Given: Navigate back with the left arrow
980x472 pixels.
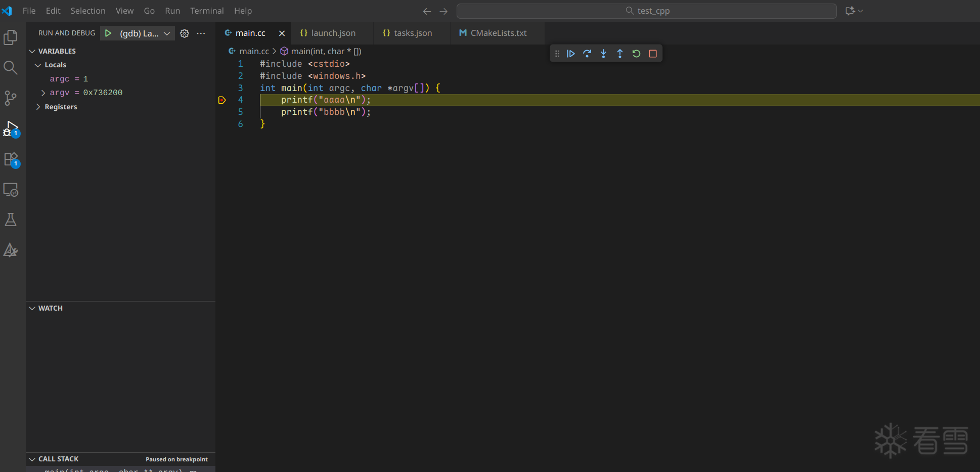Looking at the screenshot, I should [427, 11].
